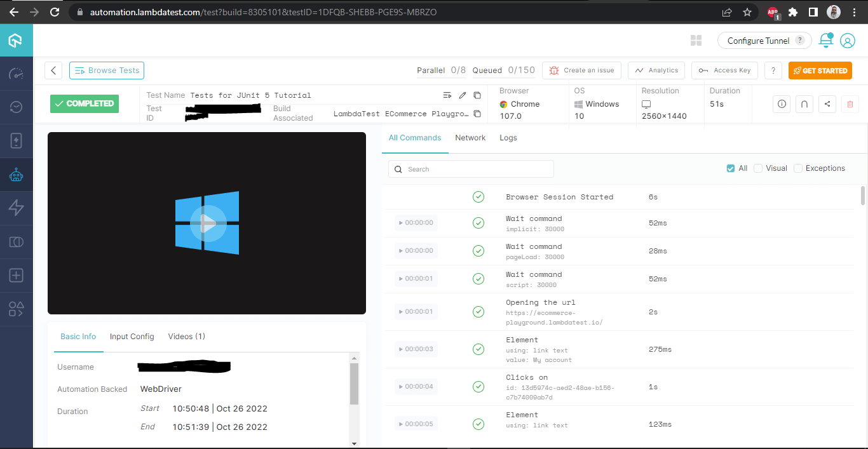Click the test info circle icon
Viewport: 868px width, 449px height.
click(x=782, y=104)
